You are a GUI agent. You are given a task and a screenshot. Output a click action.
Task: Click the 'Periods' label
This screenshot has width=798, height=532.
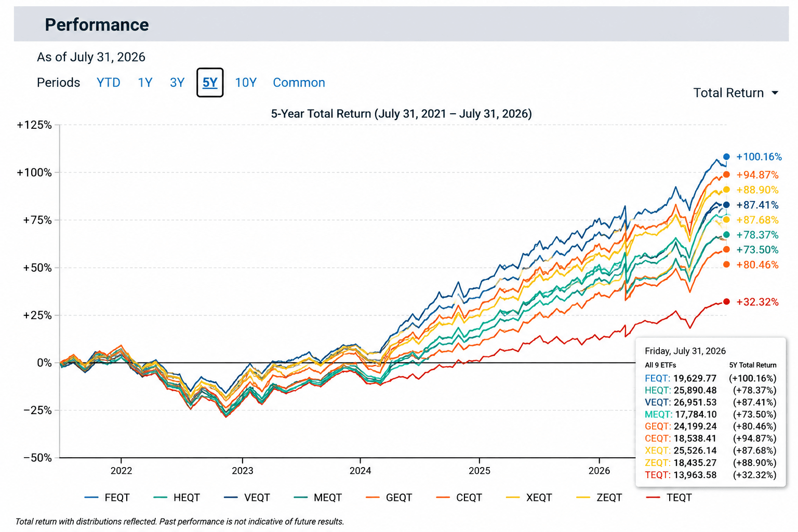point(58,83)
